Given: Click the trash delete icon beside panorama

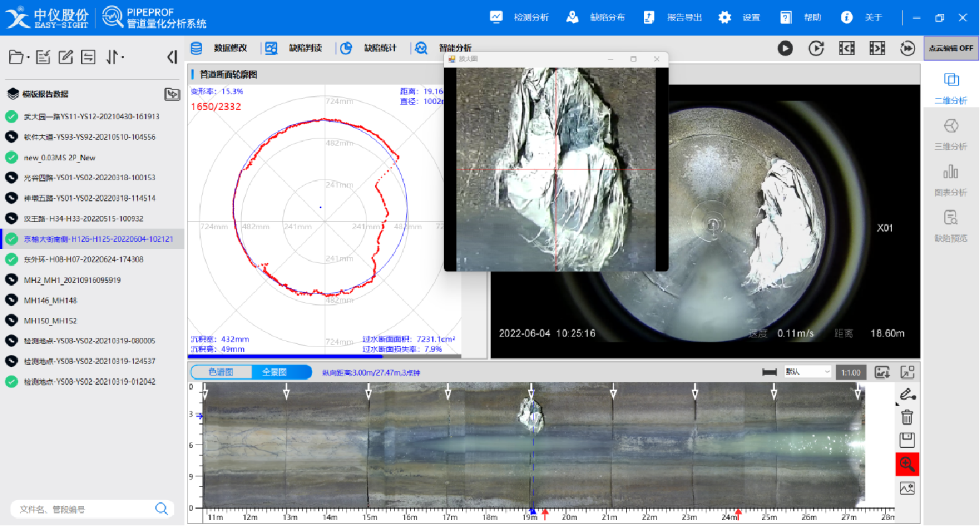Looking at the screenshot, I should (x=907, y=417).
